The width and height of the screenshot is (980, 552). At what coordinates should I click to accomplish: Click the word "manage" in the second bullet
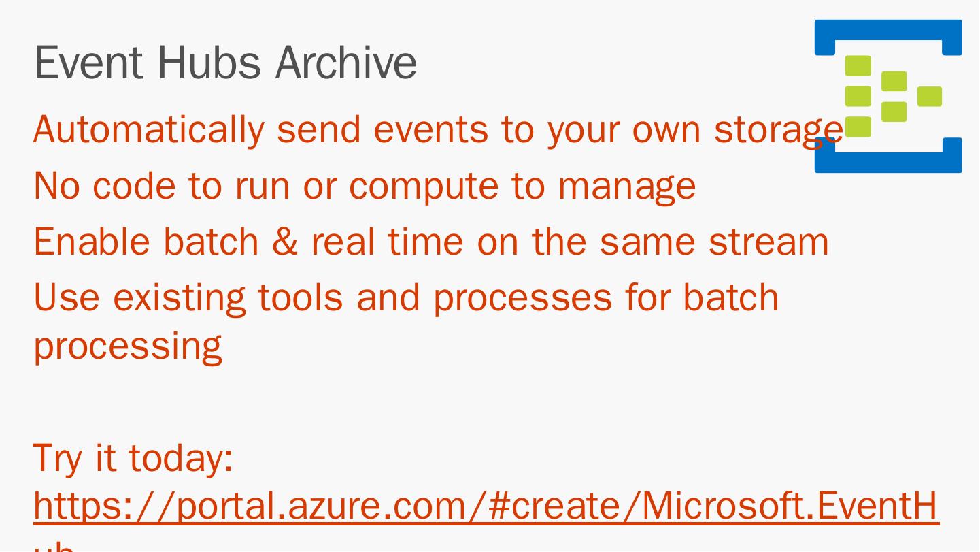tap(626, 186)
